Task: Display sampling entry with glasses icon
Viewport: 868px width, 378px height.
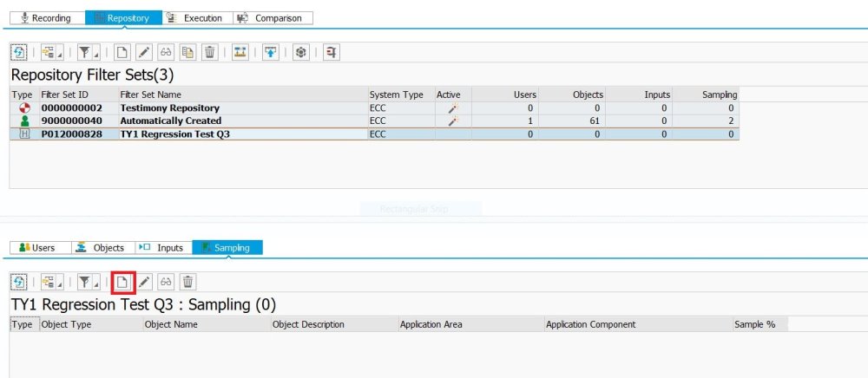Action: coord(166,283)
